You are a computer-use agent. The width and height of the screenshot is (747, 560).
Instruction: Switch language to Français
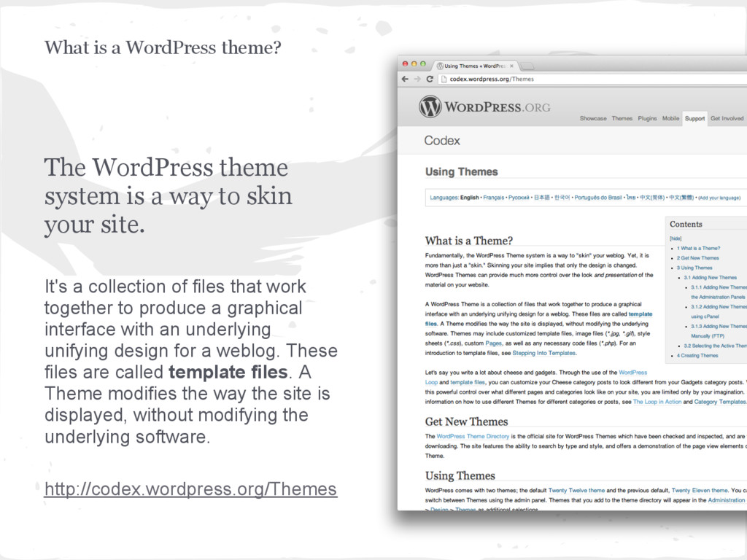[x=494, y=198]
